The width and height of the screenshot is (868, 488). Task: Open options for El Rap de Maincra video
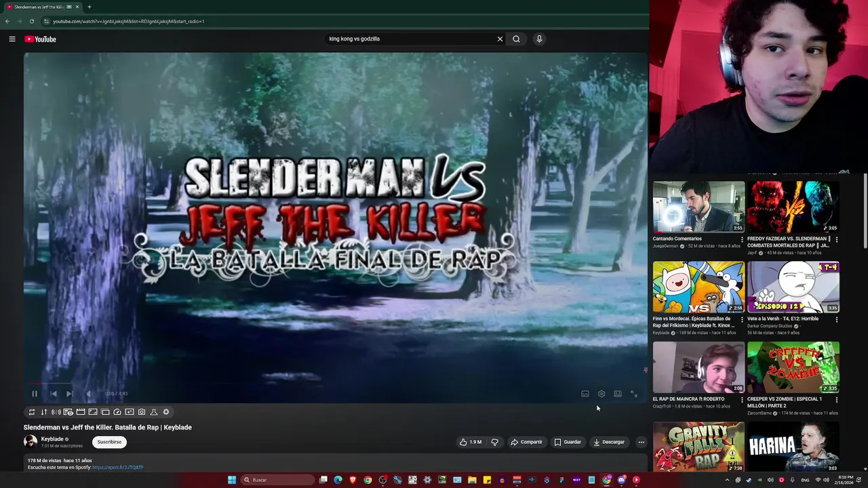click(x=742, y=400)
